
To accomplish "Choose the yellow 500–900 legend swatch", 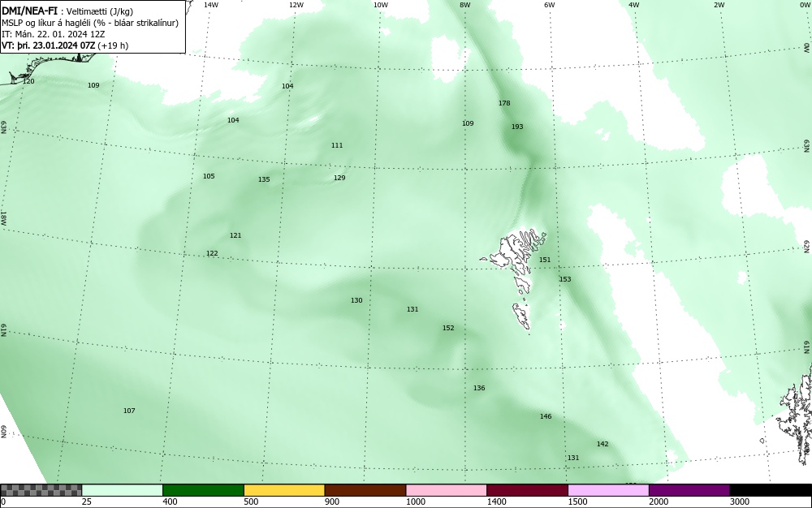I will click(284, 490).
